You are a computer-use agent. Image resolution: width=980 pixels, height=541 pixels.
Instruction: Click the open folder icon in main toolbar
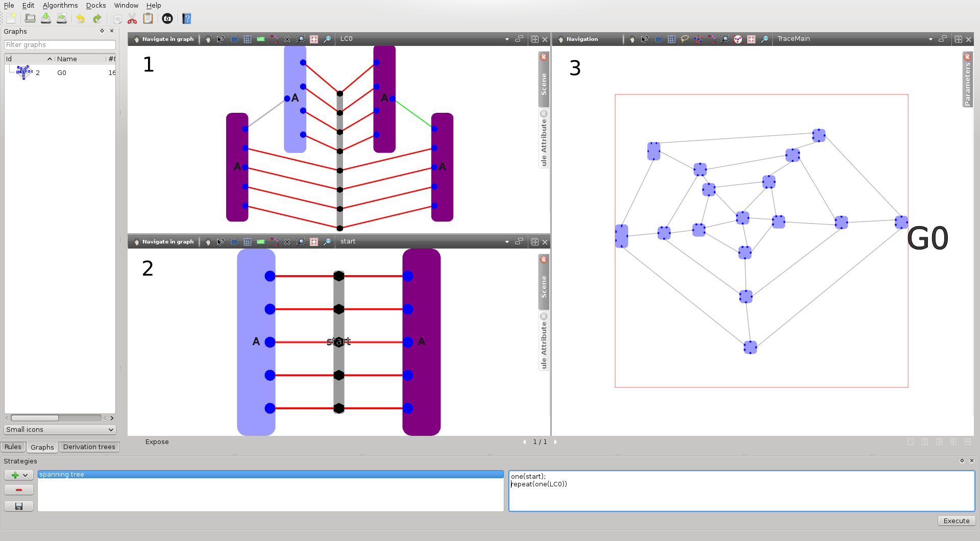click(x=30, y=19)
